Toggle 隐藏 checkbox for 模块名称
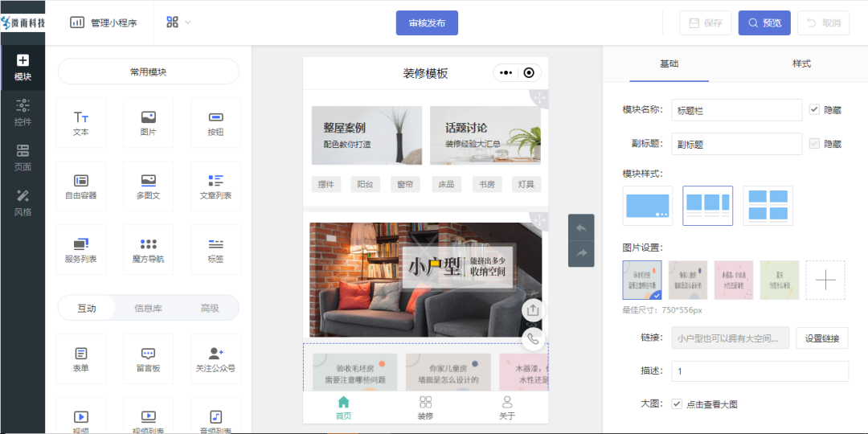 tap(814, 109)
